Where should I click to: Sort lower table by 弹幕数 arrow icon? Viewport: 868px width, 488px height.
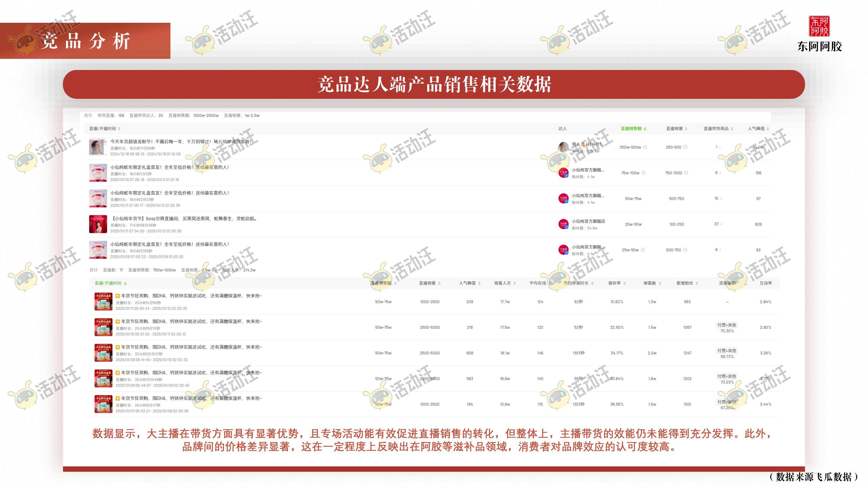click(x=660, y=283)
